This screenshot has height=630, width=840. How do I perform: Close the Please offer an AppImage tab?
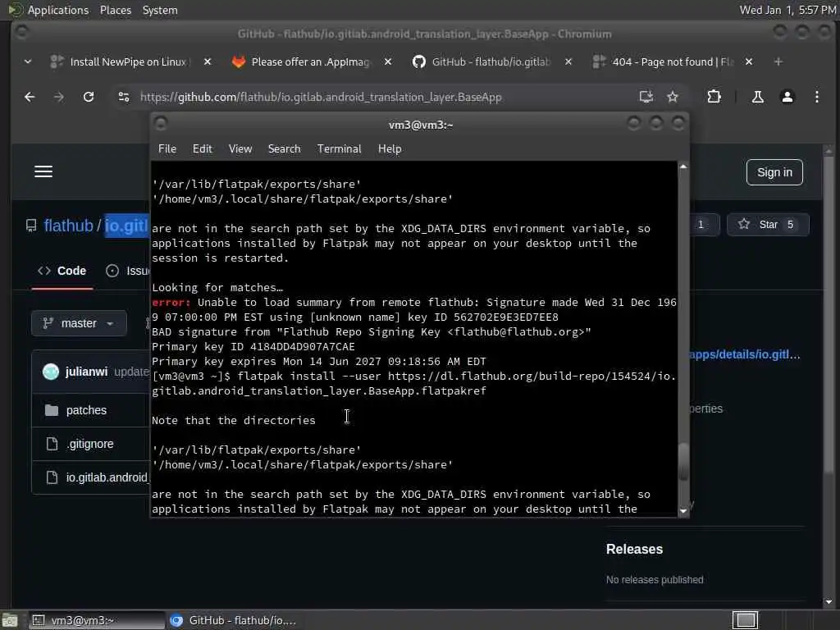click(x=388, y=62)
